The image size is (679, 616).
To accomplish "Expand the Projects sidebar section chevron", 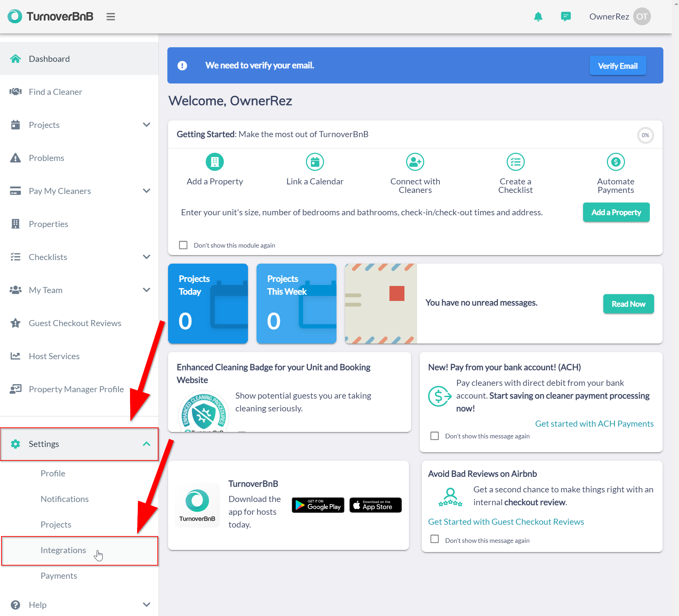I will (x=146, y=125).
